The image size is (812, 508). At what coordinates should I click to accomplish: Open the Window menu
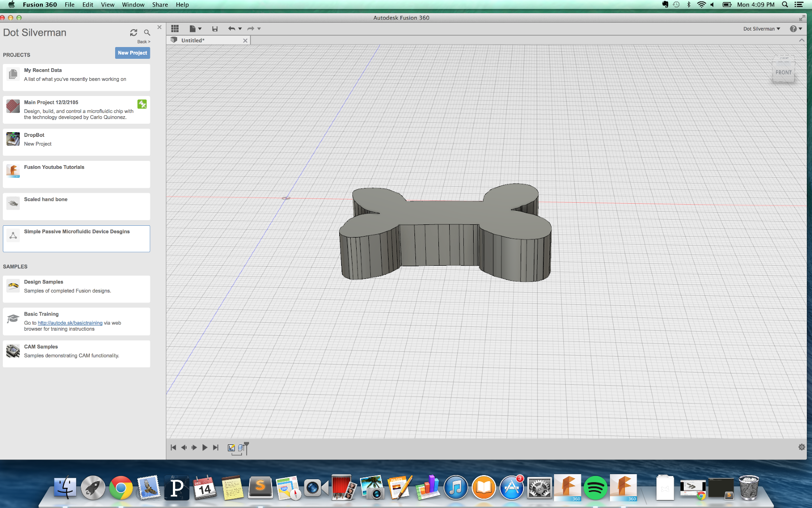(x=133, y=5)
